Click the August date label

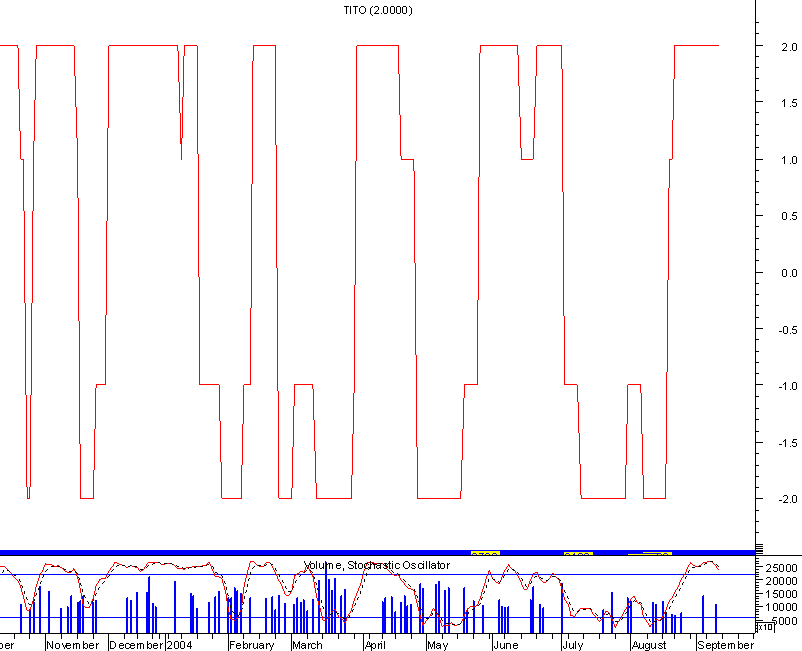tap(649, 645)
